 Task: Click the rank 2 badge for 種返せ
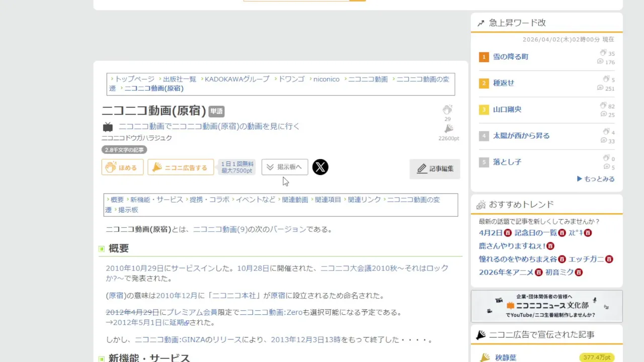[484, 83]
